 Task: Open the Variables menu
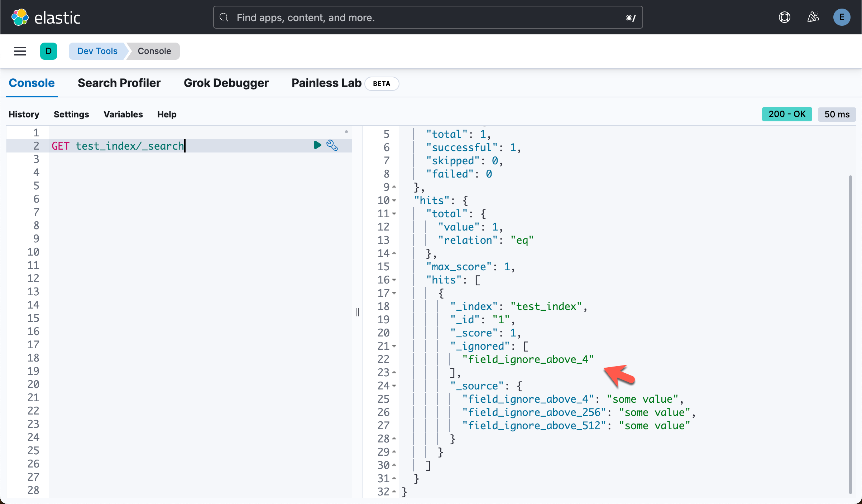[x=123, y=114]
